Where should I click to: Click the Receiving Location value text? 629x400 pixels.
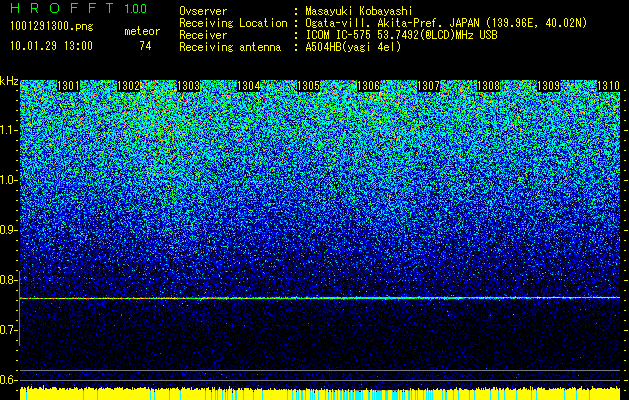(x=446, y=23)
